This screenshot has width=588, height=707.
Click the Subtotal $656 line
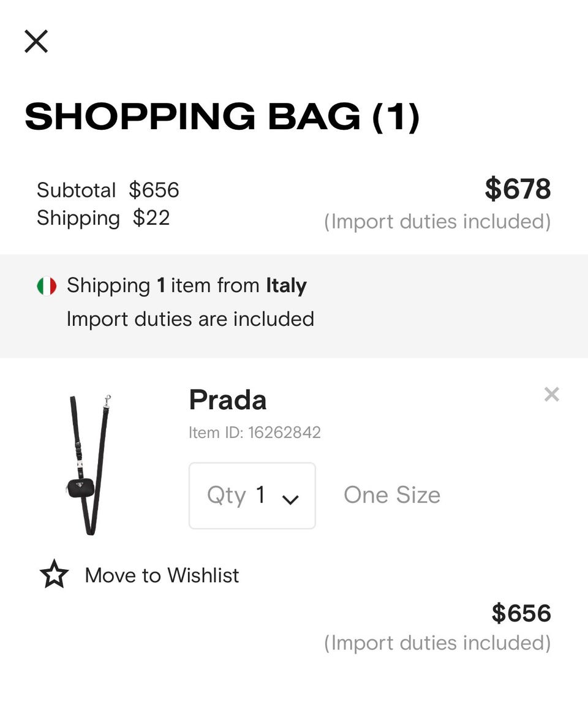108,190
